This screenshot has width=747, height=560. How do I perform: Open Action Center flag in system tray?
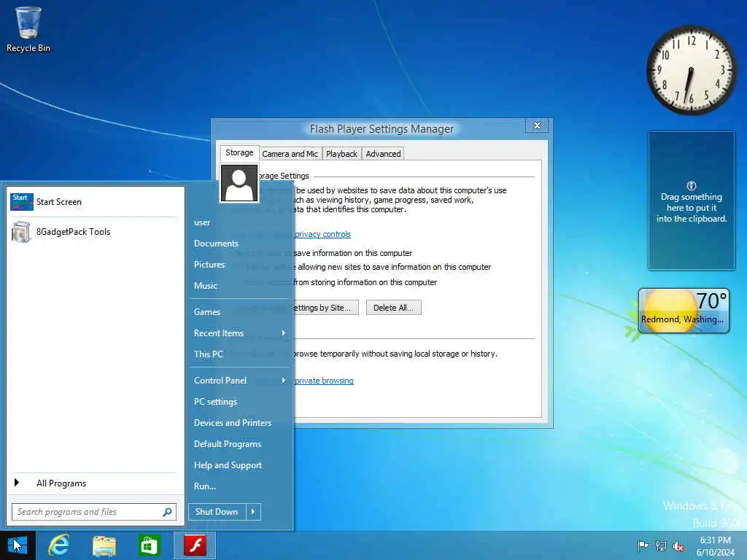tap(643, 545)
